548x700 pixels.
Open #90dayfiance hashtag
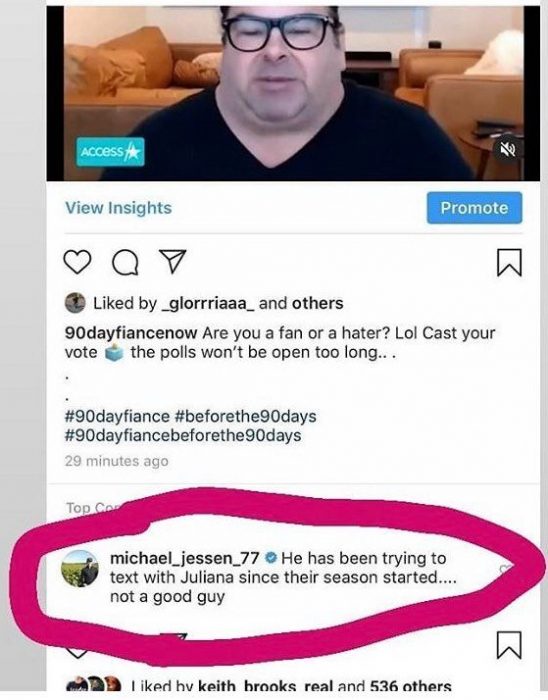117,417
